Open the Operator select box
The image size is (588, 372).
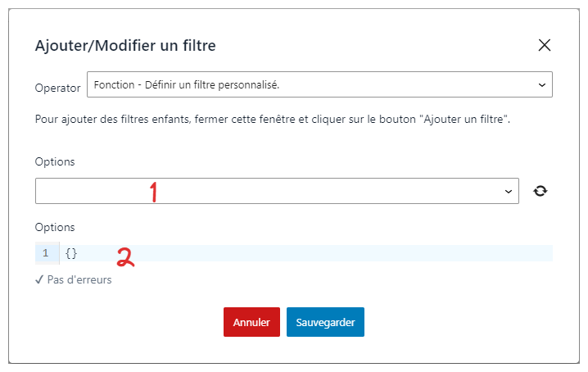(319, 84)
